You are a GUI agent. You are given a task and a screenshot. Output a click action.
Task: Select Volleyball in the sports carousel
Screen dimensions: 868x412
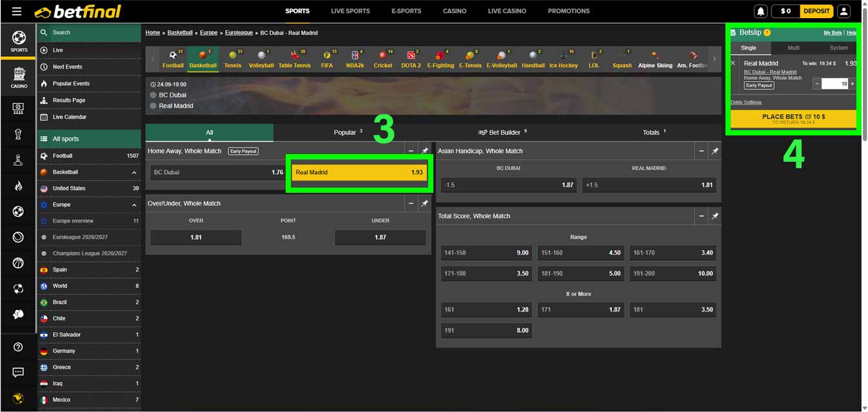[x=261, y=59]
